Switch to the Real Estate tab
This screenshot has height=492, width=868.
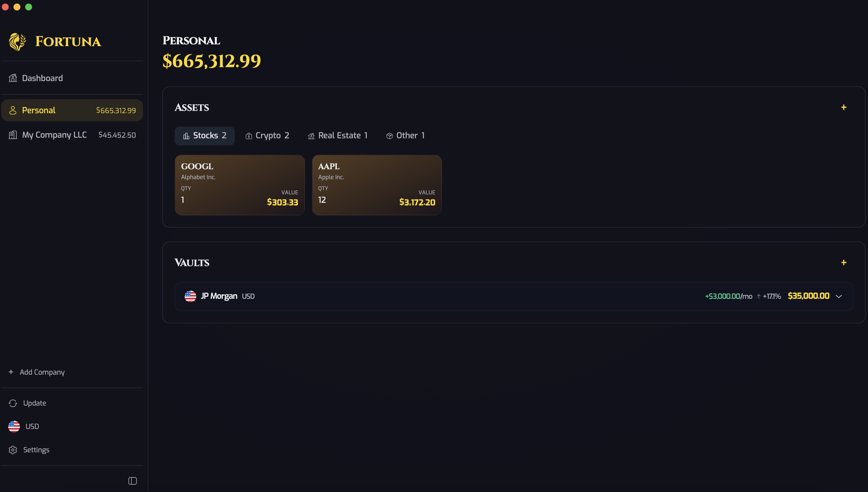tap(337, 136)
